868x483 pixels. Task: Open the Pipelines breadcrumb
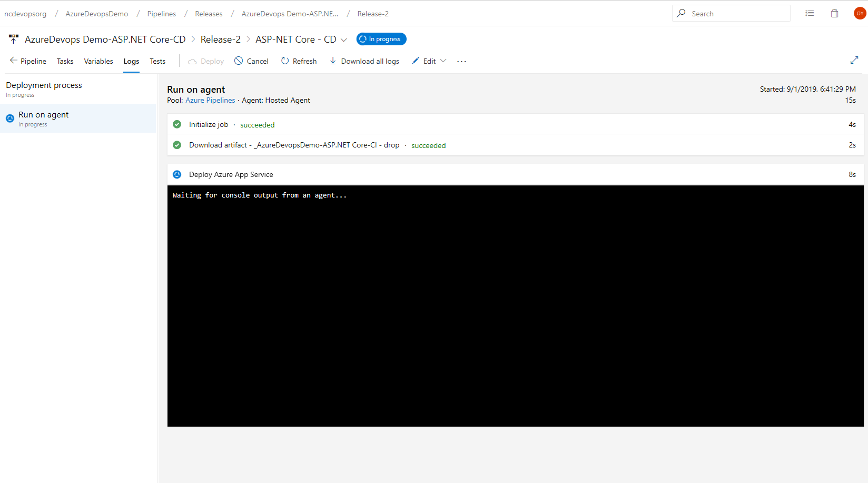click(162, 14)
